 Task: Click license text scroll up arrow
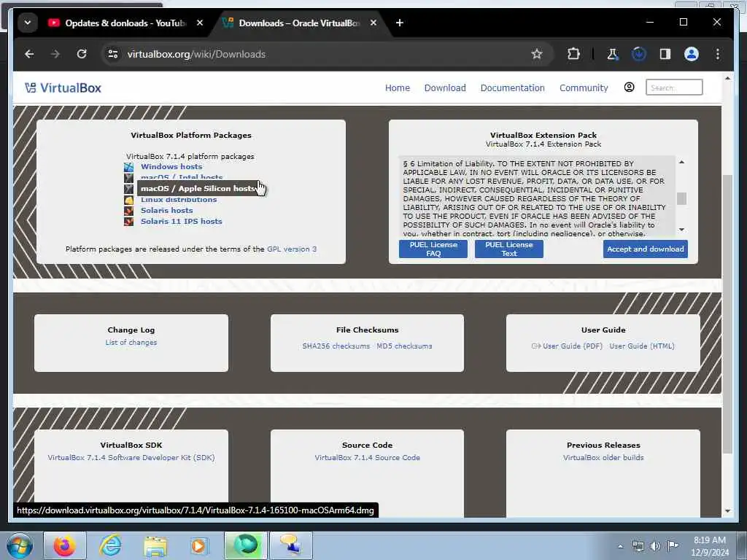682,163
